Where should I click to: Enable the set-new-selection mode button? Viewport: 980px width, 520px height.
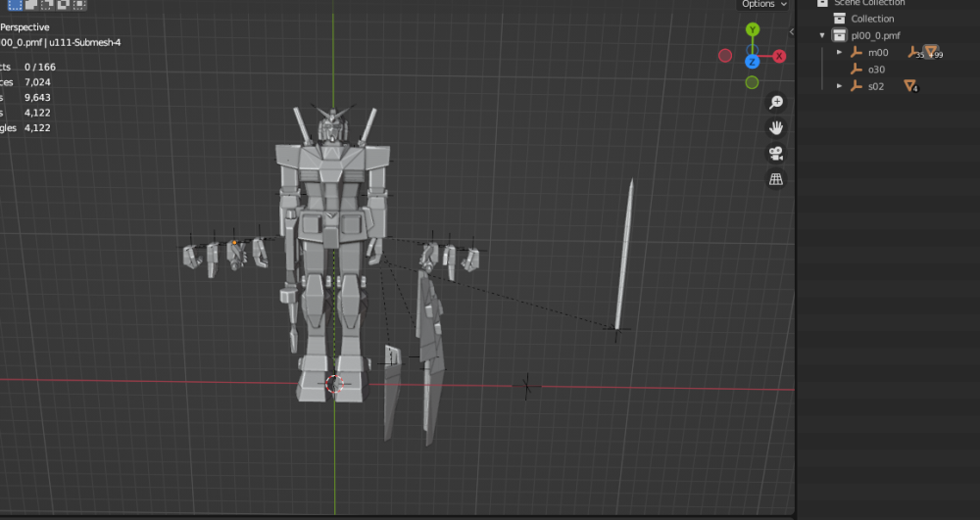15,4
